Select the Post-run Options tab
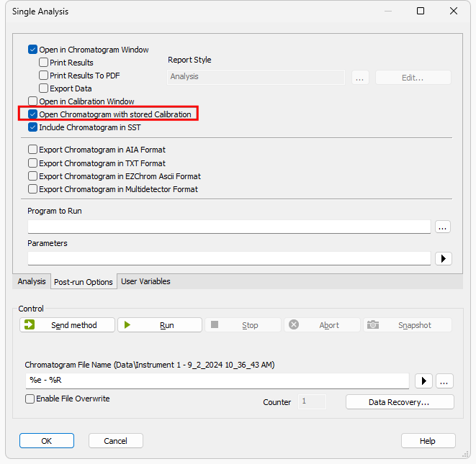 coord(84,282)
